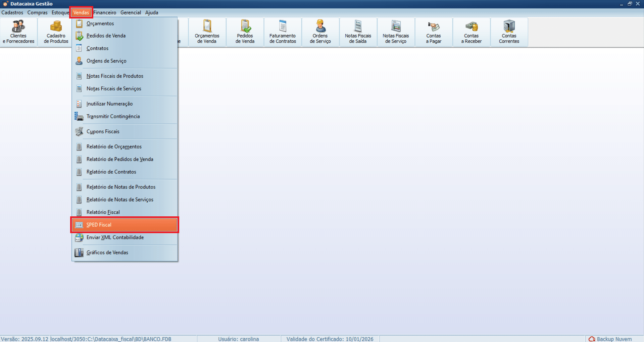Open Contas Correntes toolbar icon
The height and width of the screenshot is (342, 644).
509,32
